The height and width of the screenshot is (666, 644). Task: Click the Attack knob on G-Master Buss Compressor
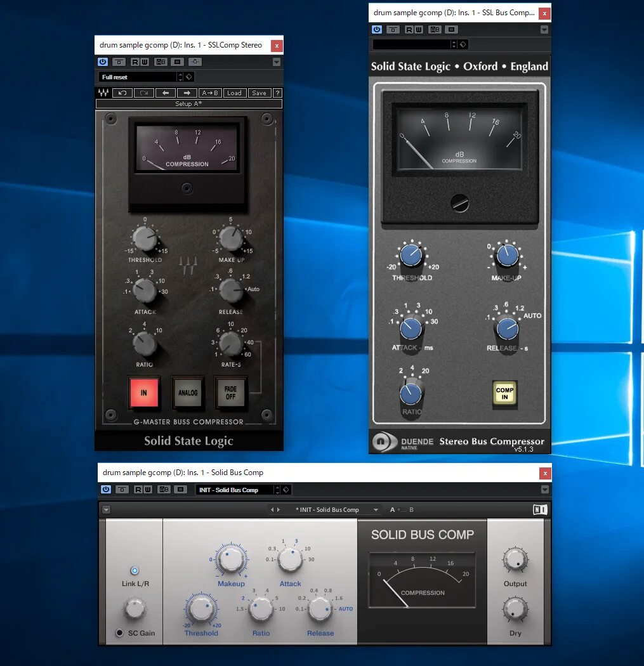tap(145, 290)
